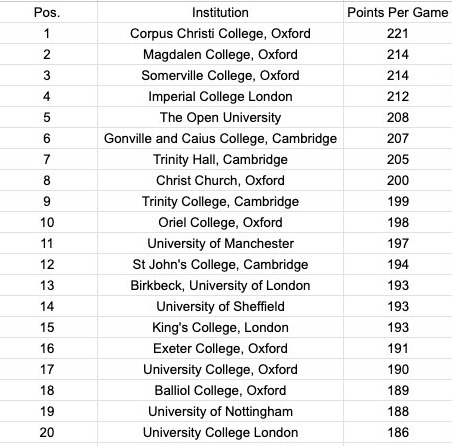Screen dimensions: 452x446
Task: Click The Open University cell
Action: 220,117
